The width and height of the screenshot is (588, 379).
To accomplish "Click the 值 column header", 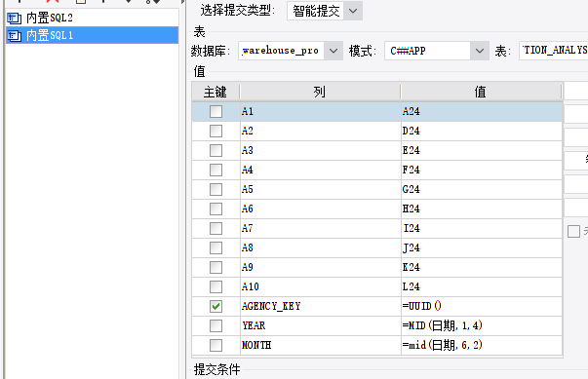I will tap(481, 92).
